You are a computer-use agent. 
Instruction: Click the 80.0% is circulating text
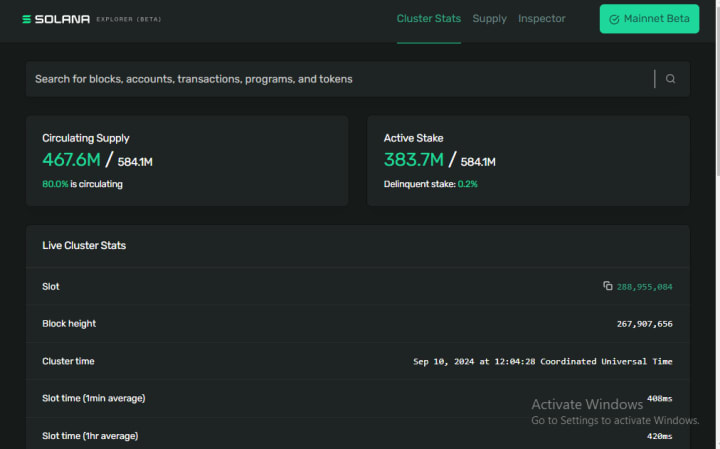coord(82,184)
